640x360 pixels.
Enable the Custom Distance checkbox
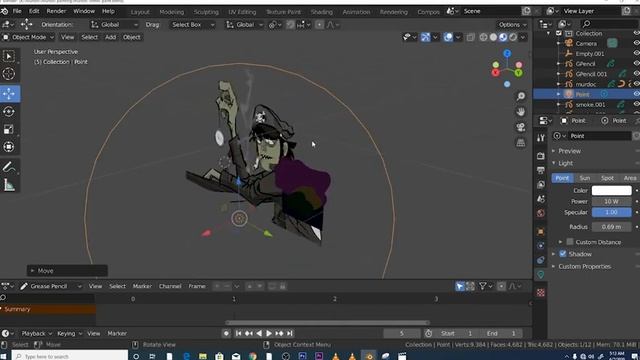(570, 242)
